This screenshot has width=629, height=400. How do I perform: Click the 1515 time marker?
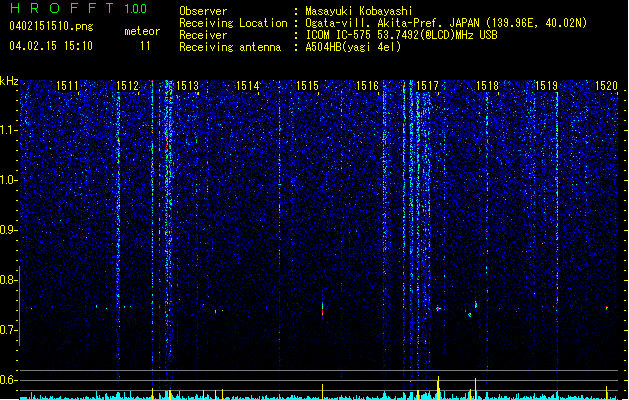click(x=307, y=86)
